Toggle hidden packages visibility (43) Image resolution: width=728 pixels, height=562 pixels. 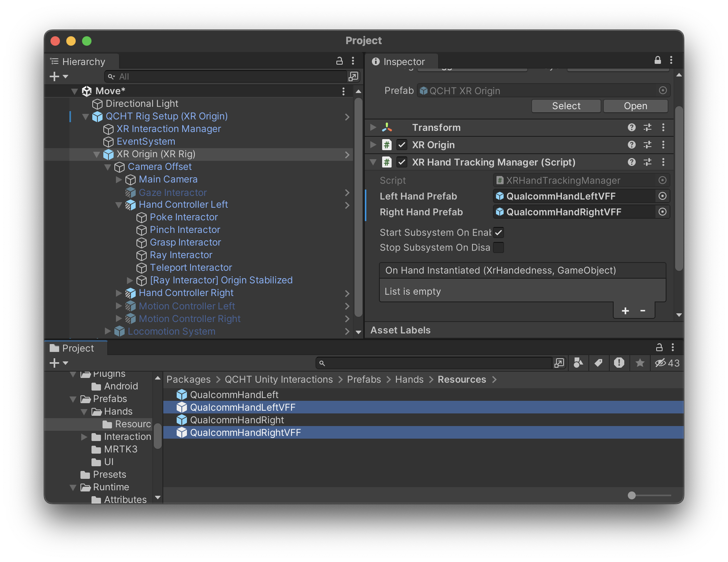point(667,363)
